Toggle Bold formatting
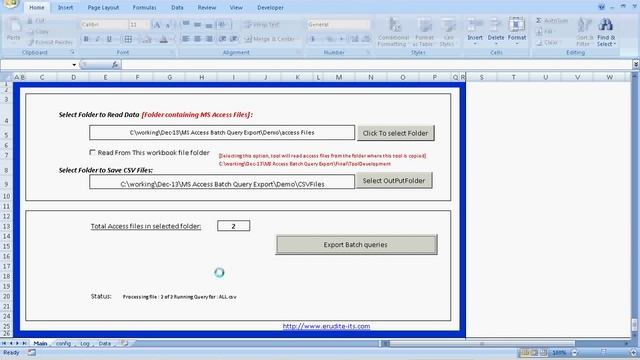This screenshot has width=640, height=360. (86, 39)
